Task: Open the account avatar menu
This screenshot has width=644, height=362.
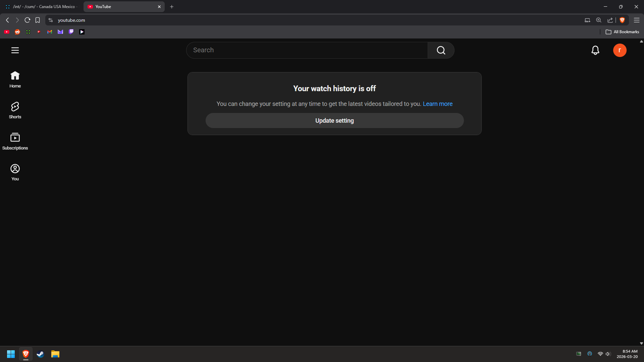Action: coord(620,50)
